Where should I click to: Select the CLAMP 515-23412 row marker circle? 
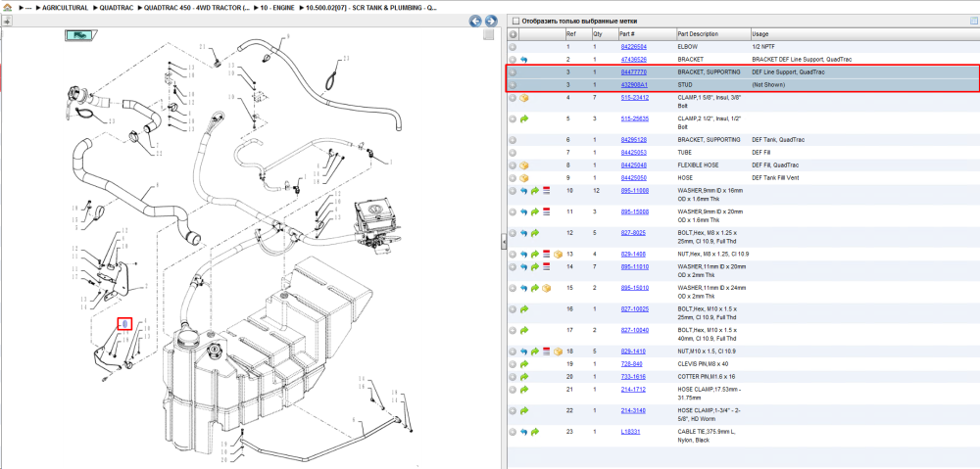tap(513, 98)
